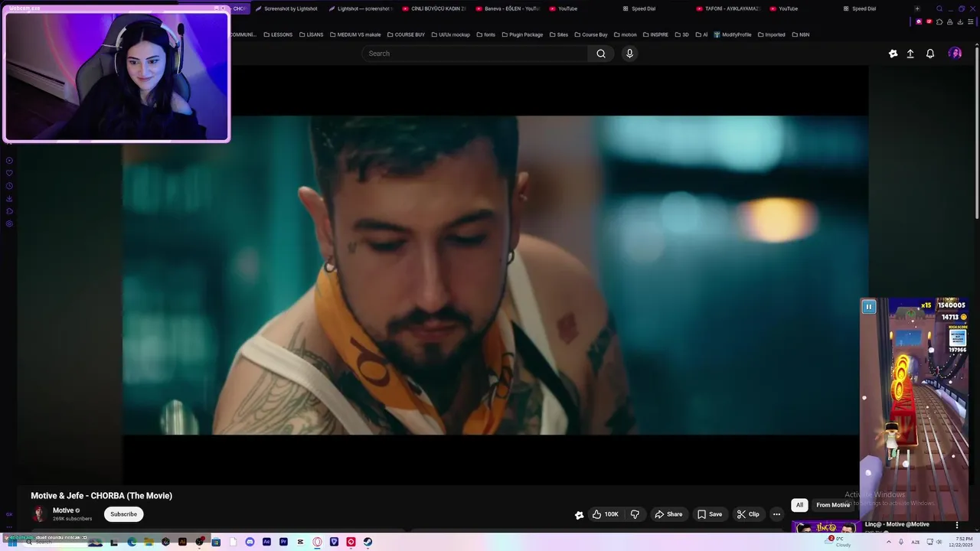Click the video title Motive & Jefe - CHORBA
Screen dimensions: 980x551
pyautogui.click(x=101, y=496)
